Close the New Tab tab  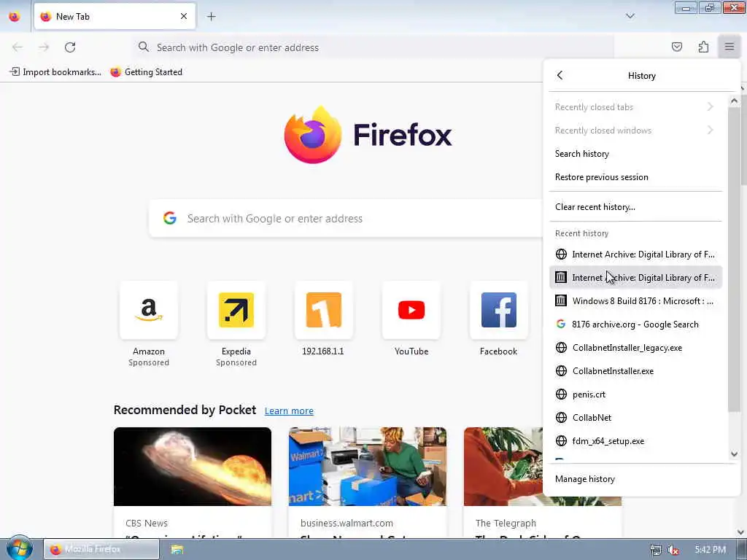[183, 17]
